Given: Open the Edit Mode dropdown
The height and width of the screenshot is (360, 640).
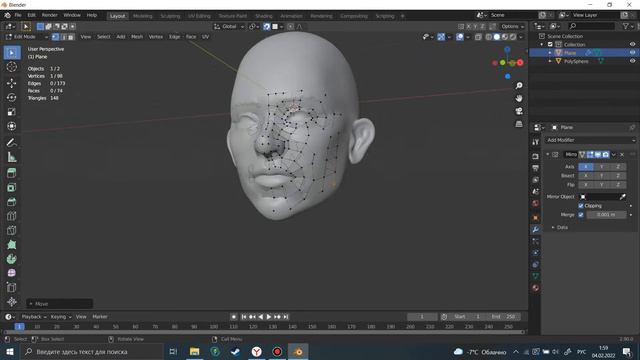Looking at the screenshot, I should [x=27, y=37].
